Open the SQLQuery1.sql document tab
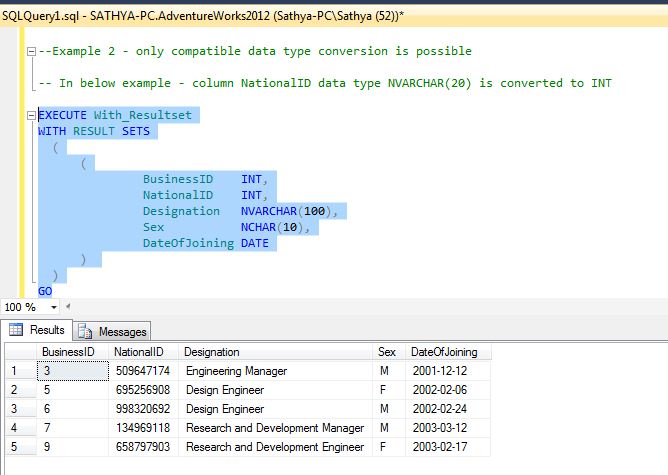 point(203,16)
